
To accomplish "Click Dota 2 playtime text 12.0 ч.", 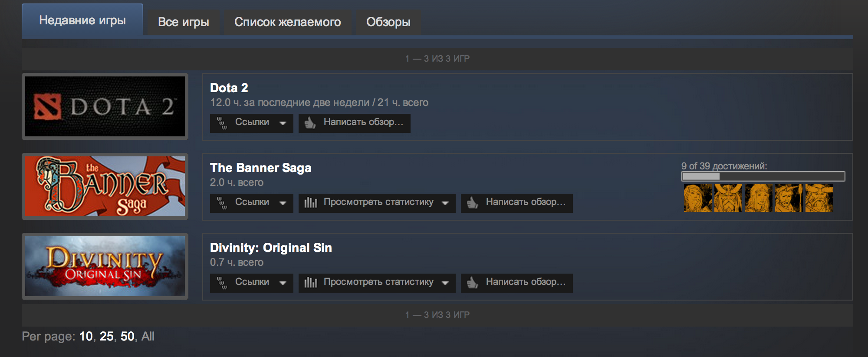I will (319, 102).
